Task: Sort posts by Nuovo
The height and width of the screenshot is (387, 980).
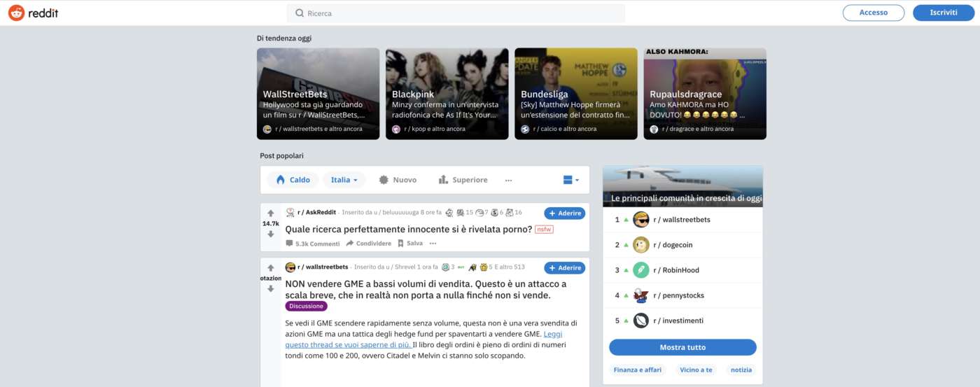Action: (397, 180)
